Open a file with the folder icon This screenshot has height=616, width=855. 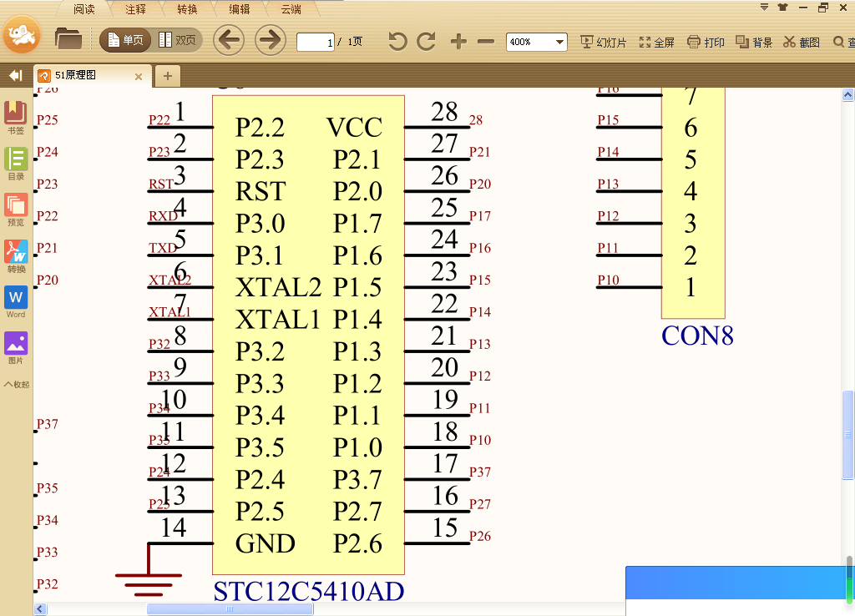(x=68, y=38)
